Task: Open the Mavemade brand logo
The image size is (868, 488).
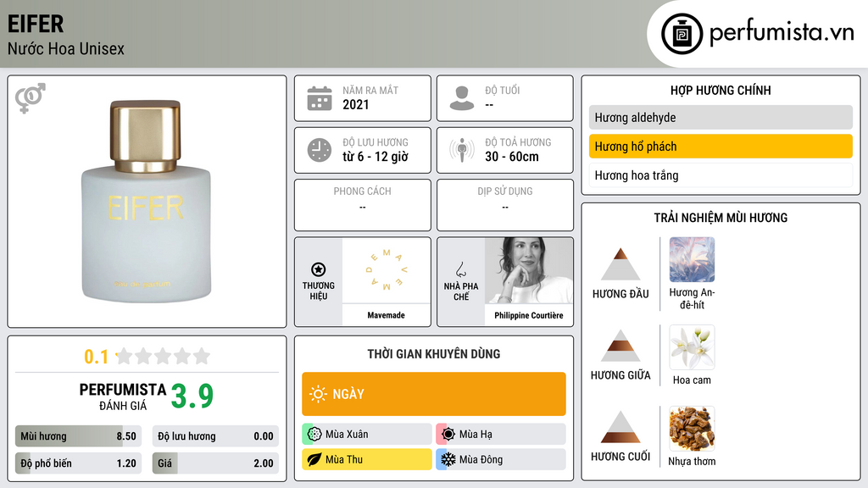Action: click(387, 270)
